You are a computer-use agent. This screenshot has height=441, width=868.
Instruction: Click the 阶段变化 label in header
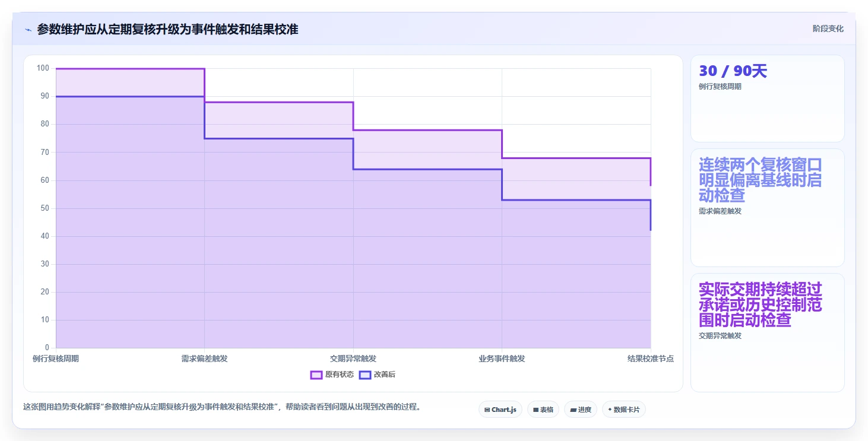click(828, 29)
